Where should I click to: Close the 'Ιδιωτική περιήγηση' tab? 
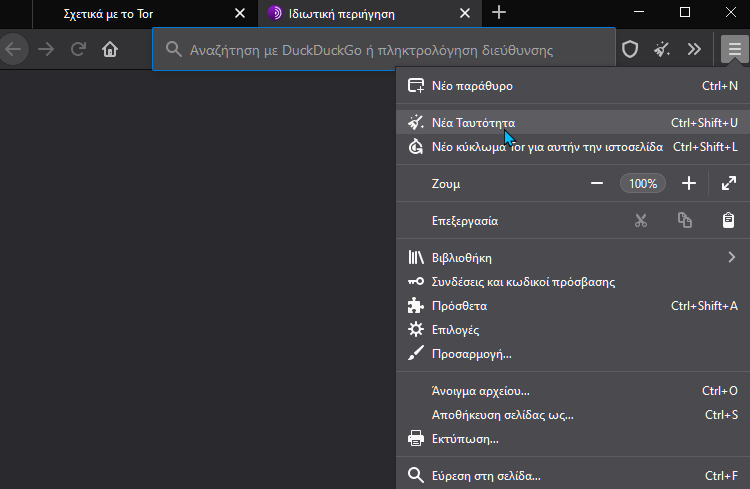[x=465, y=13]
